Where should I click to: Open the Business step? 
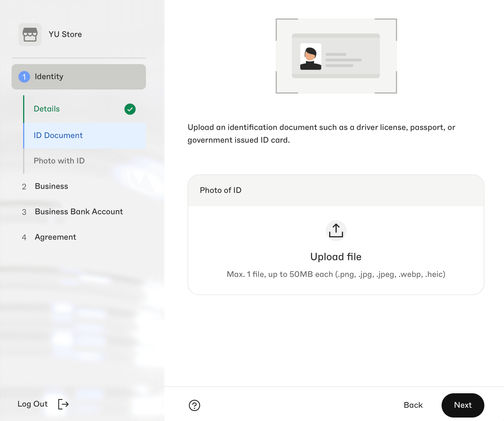79,187
